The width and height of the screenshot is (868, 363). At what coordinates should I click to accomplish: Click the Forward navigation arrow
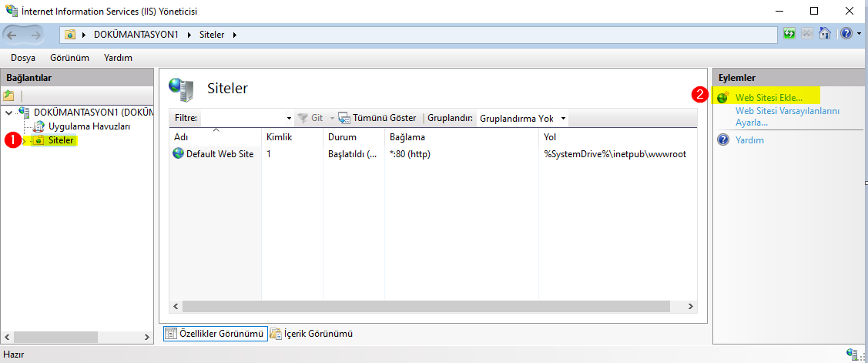click(x=36, y=35)
